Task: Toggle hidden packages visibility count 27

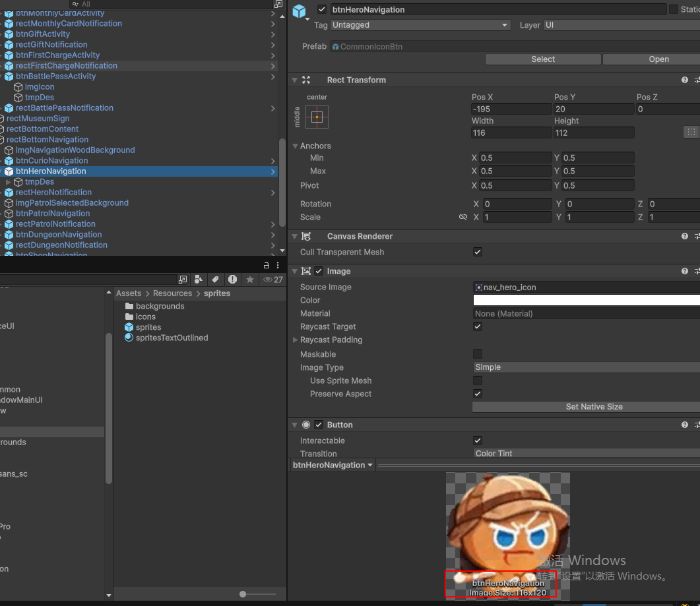Action: [x=272, y=280]
